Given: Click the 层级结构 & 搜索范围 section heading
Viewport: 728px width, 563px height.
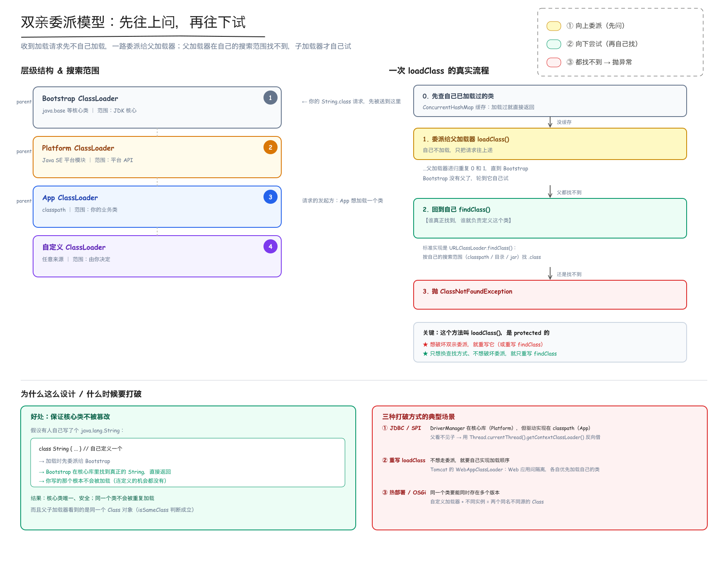Looking at the screenshot, I should pyautogui.click(x=60, y=71).
